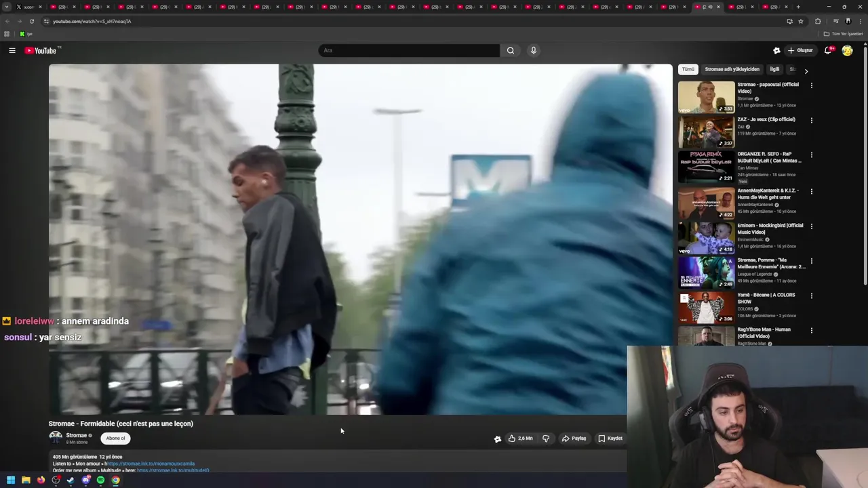Click video title 'Stromae - Formidable'
The height and width of the screenshot is (488, 868).
[121, 424]
